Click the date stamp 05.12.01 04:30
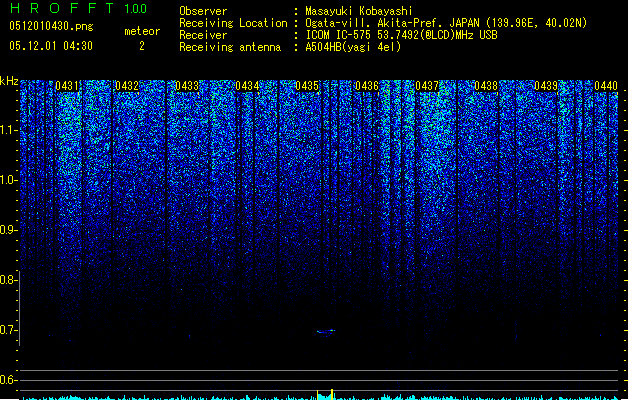The height and width of the screenshot is (400, 629). pyautogui.click(x=51, y=46)
